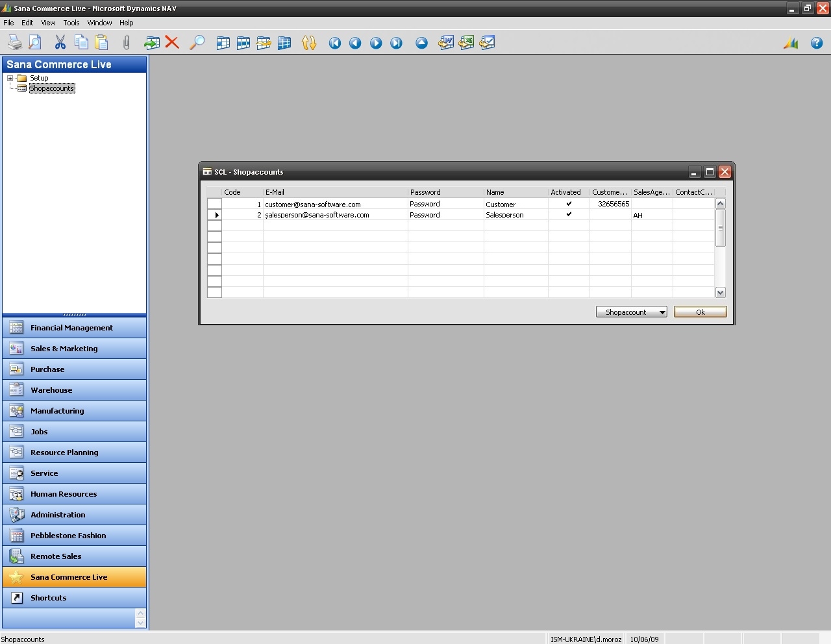Open the Remote Sales navigation button

[x=74, y=556]
